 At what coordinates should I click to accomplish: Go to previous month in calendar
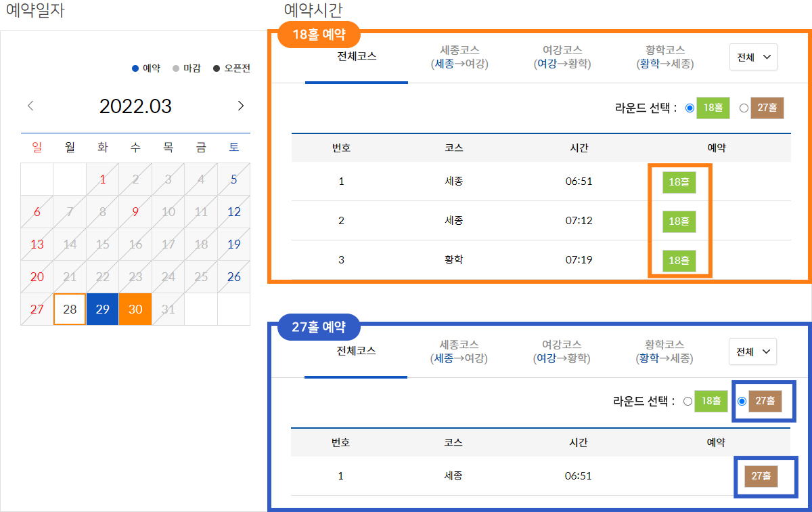[30, 106]
